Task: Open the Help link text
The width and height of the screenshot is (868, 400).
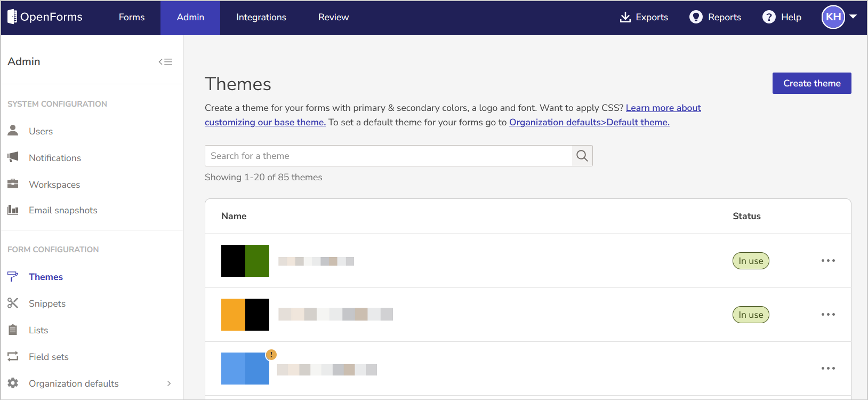Action: coord(791,17)
